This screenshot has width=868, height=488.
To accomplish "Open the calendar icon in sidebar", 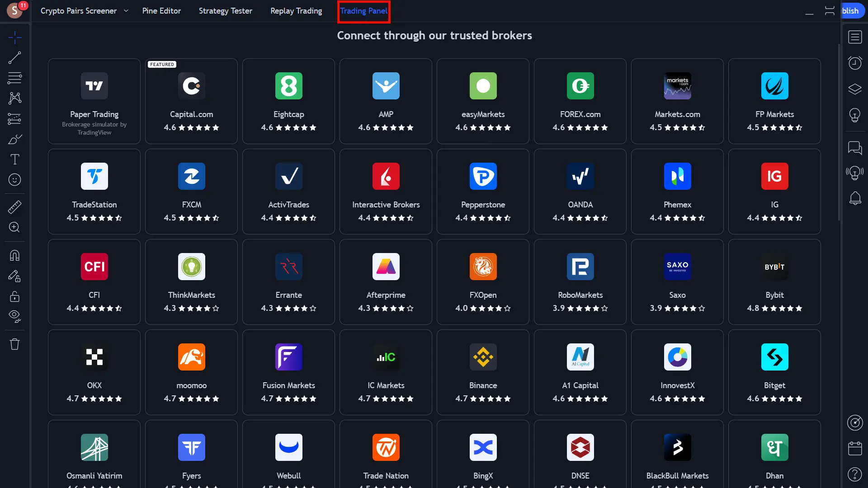I will 855,448.
